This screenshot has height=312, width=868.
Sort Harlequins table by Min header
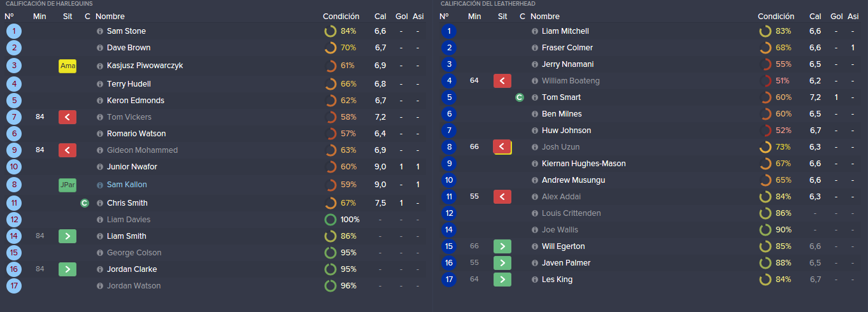tap(39, 17)
